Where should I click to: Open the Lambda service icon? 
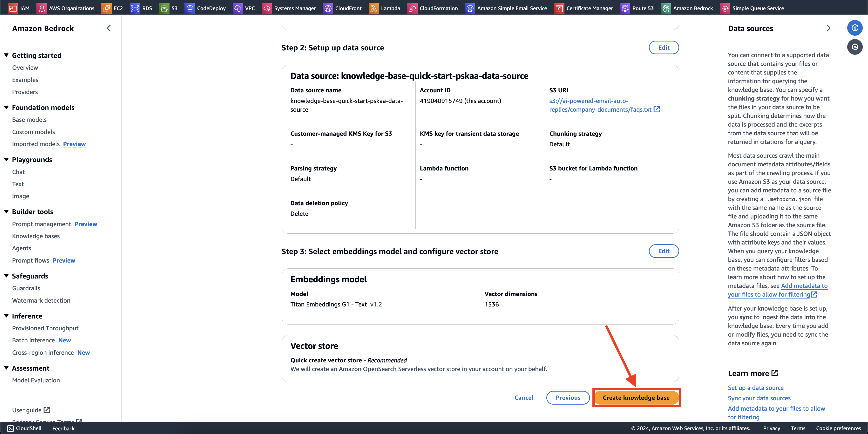click(x=374, y=8)
